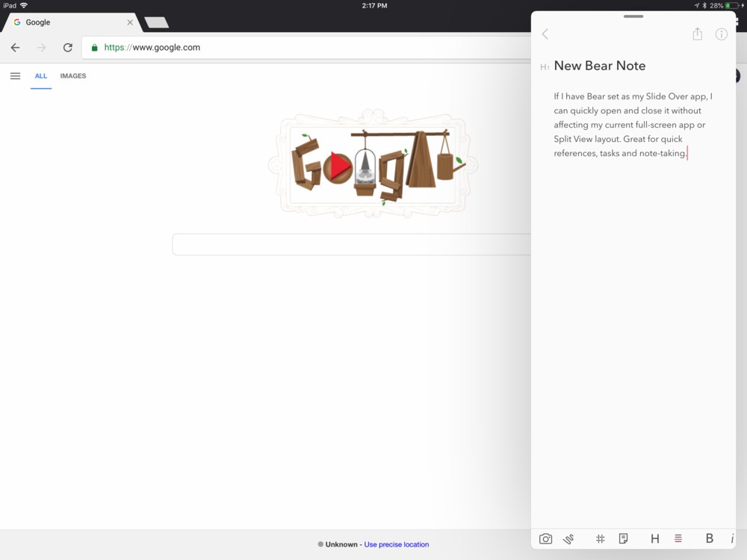Open the sketch drawing tool in Bear
Viewport: 747px width, 560px height.
[x=568, y=538]
